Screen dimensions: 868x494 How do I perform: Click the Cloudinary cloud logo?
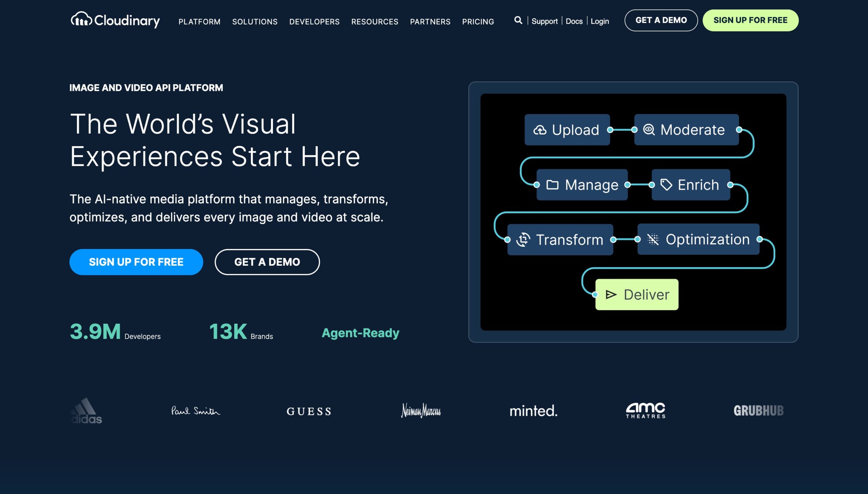(115, 20)
